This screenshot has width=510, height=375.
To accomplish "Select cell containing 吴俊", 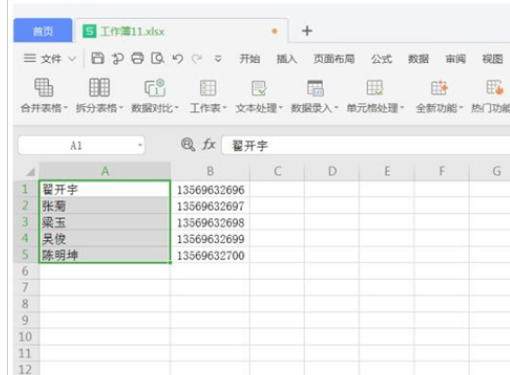I will (105, 238).
